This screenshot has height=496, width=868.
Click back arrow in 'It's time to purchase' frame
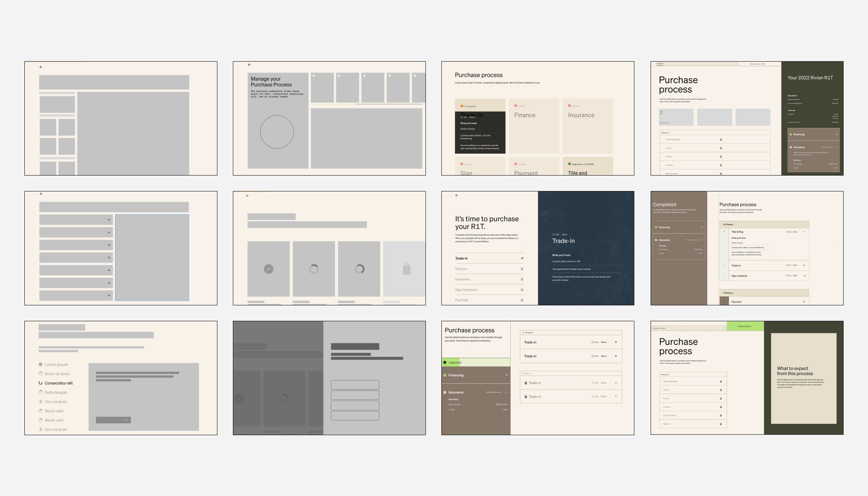pos(456,195)
